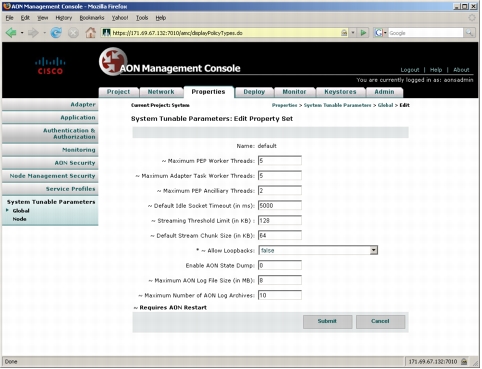This screenshot has width=482, height=369.
Task: Open the search engine selector dropdown
Action: coord(381,33)
